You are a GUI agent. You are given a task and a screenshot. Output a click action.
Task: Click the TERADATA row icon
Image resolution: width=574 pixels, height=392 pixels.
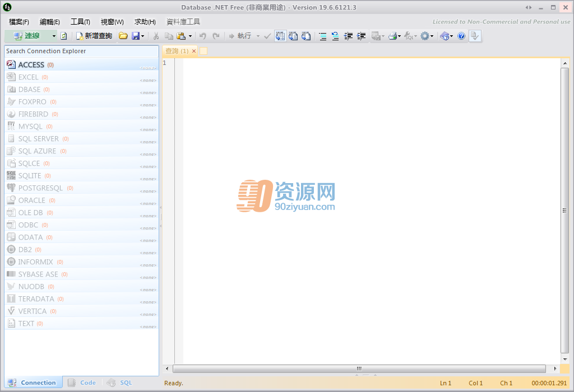click(x=11, y=298)
